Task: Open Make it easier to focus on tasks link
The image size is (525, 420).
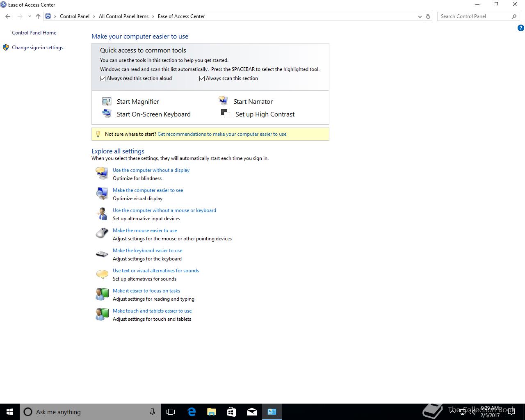Action: (x=146, y=291)
